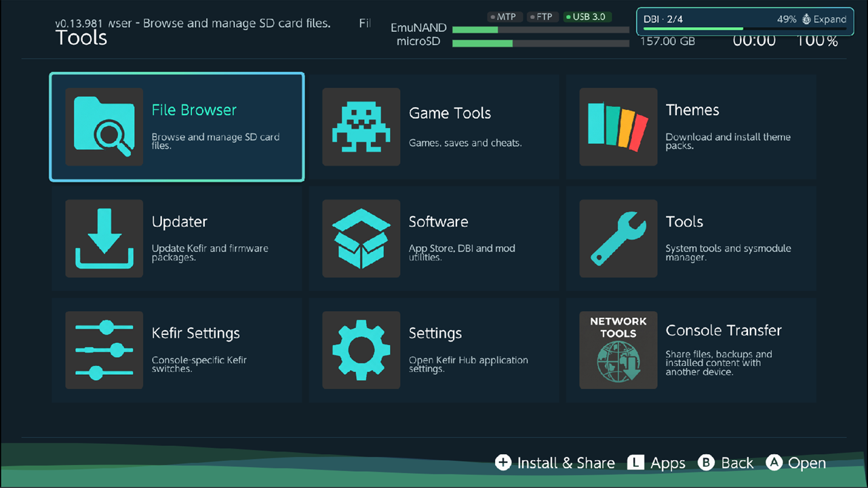Click "Update Kefir and firmware packages." description
This screenshot has height=488, width=868.
(x=210, y=253)
